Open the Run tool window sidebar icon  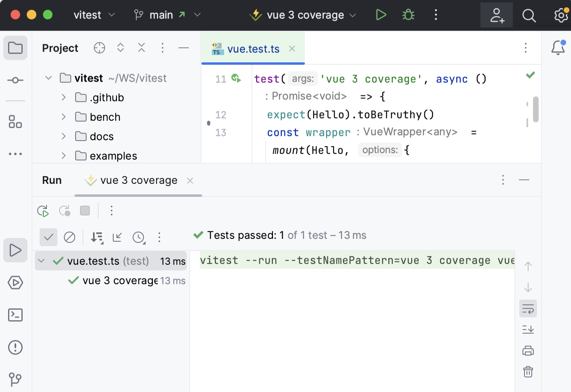pyautogui.click(x=15, y=250)
